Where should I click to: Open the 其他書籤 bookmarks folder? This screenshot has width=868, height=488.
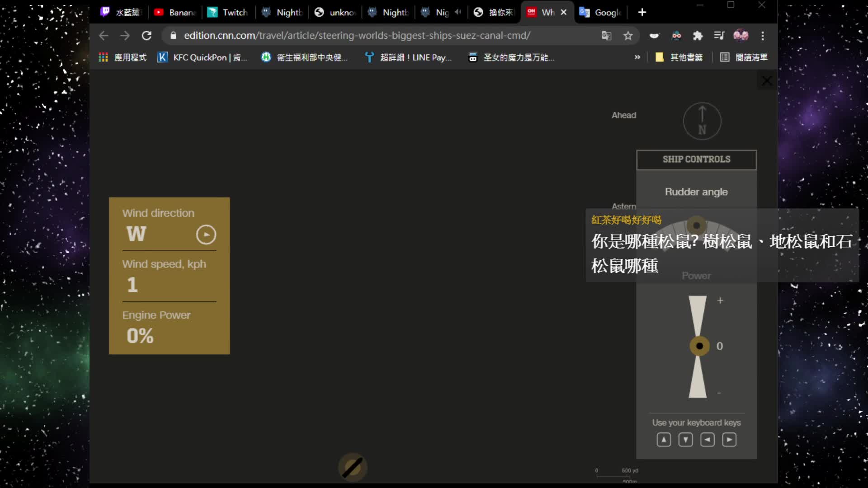(679, 57)
